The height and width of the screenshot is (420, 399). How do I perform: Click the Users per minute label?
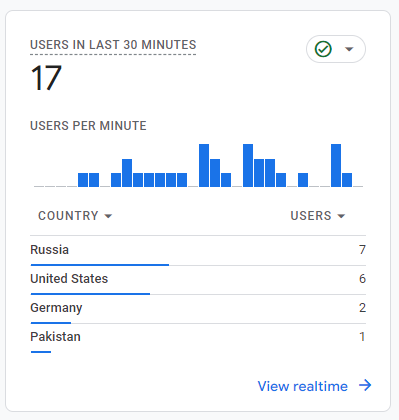tap(88, 126)
